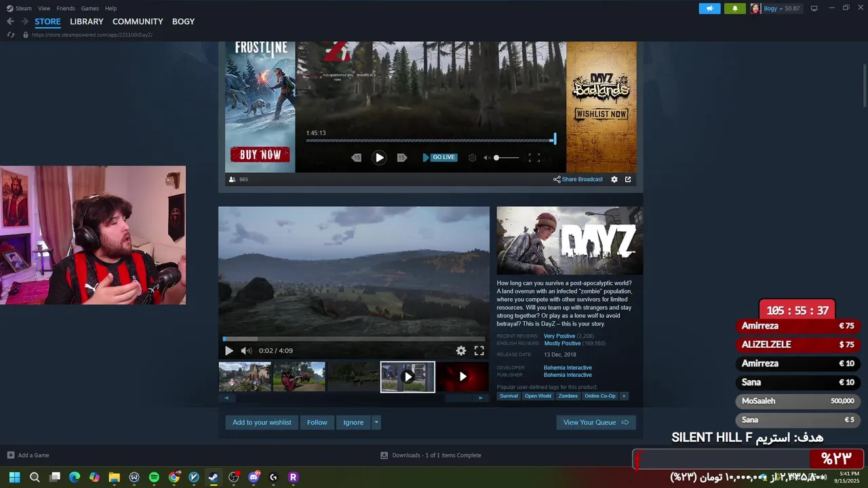Make the trailer video fullscreen
Viewport: 868px width, 488px height.
[479, 350]
